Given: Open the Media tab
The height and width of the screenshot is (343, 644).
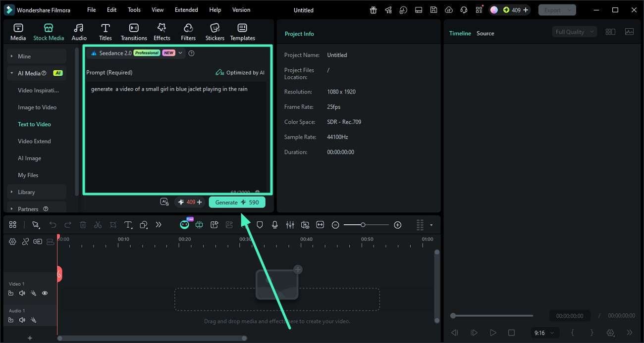Looking at the screenshot, I should pos(18,32).
